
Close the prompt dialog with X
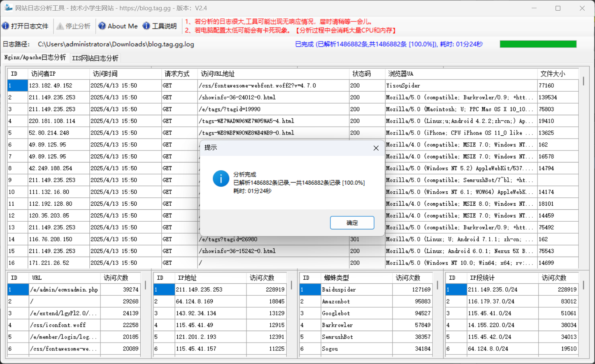tap(376, 148)
